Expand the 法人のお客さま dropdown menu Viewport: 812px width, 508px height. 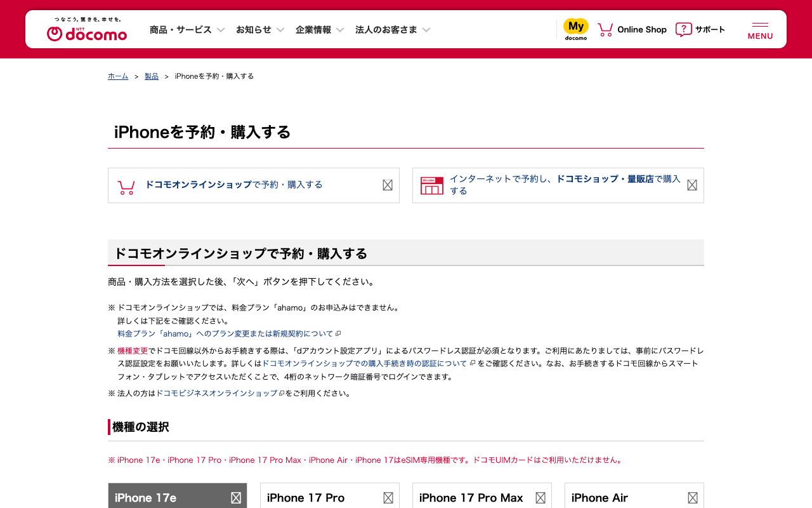(x=393, y=29)
